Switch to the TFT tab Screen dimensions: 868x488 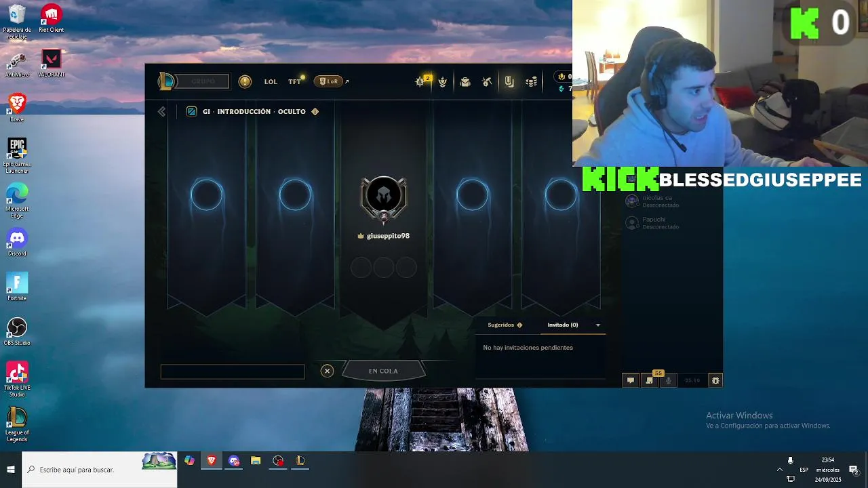tap(294, 81)
